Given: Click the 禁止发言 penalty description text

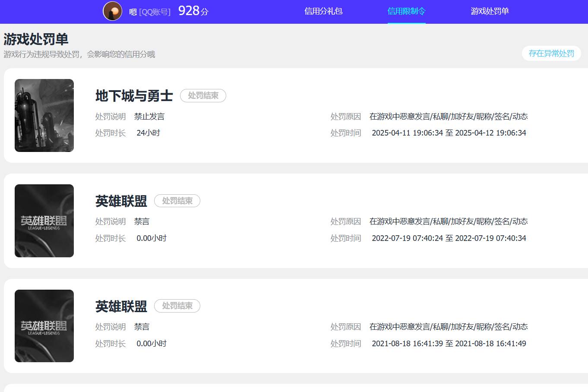Looking at the screenshot, I should tap(149, 117).
